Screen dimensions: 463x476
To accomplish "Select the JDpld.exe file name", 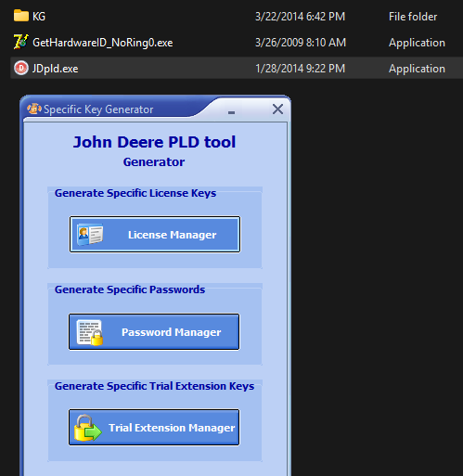I will (56, 69).
